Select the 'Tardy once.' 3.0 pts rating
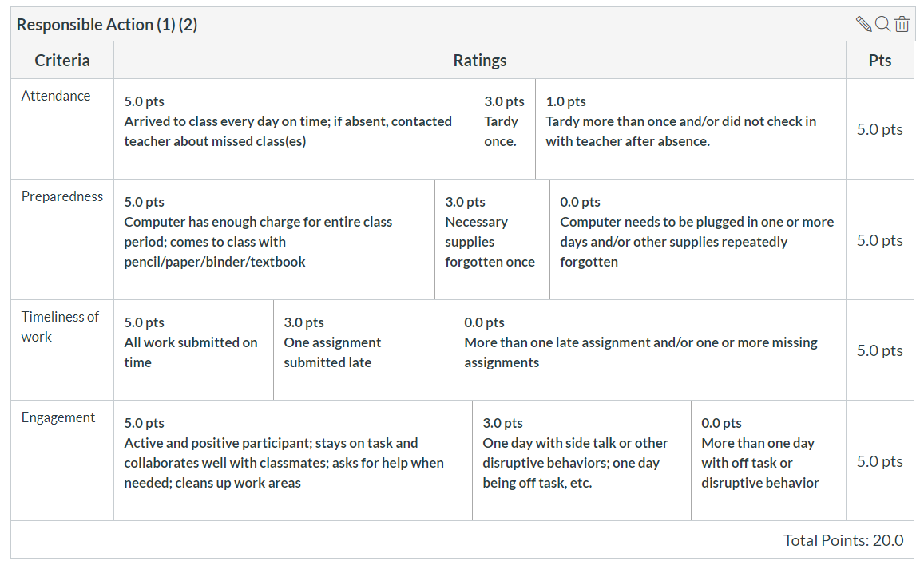Screen dimensions: 924x569 [505, 129]
